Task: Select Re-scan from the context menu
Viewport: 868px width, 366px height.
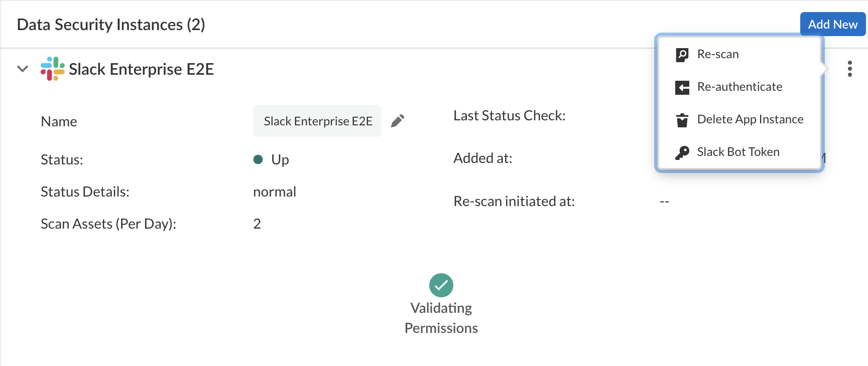Action: (x=718, y=54)
